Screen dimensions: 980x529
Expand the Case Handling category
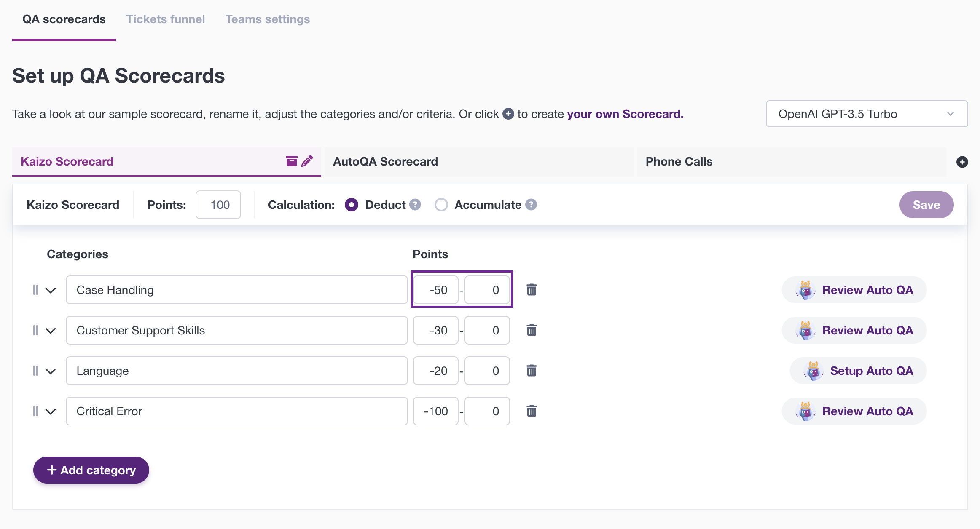[x=51, y=290]
